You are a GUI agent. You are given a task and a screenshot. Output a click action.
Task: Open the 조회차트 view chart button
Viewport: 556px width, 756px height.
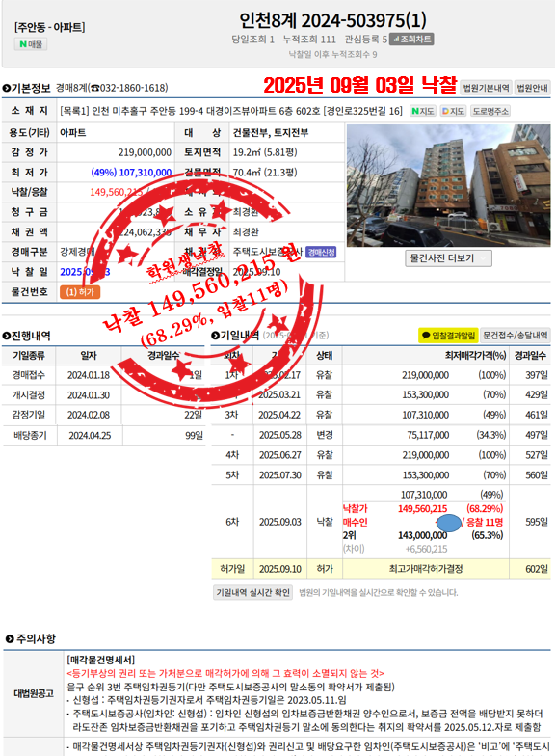411,39
